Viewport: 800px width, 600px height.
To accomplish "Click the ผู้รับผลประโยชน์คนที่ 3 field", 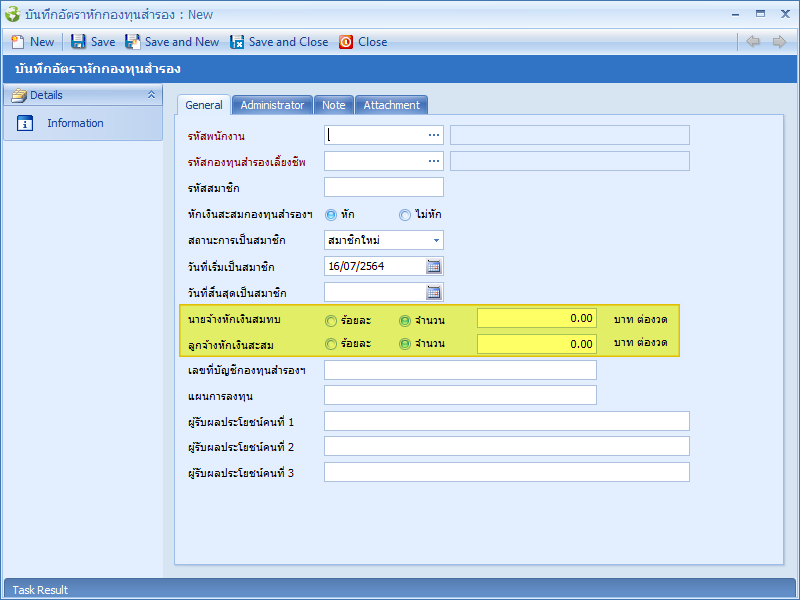I will pos(507,472).
